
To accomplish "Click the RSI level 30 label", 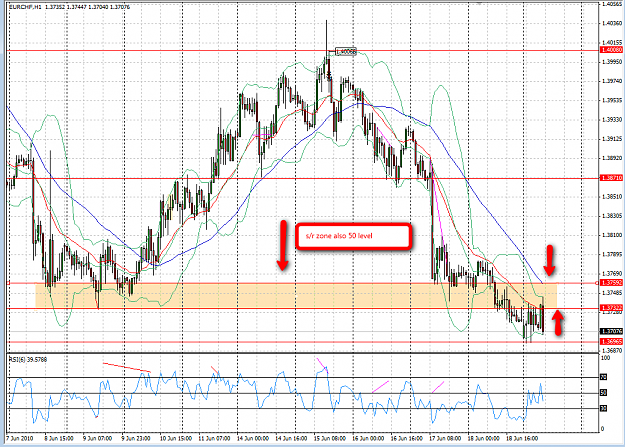I will 603,408.
